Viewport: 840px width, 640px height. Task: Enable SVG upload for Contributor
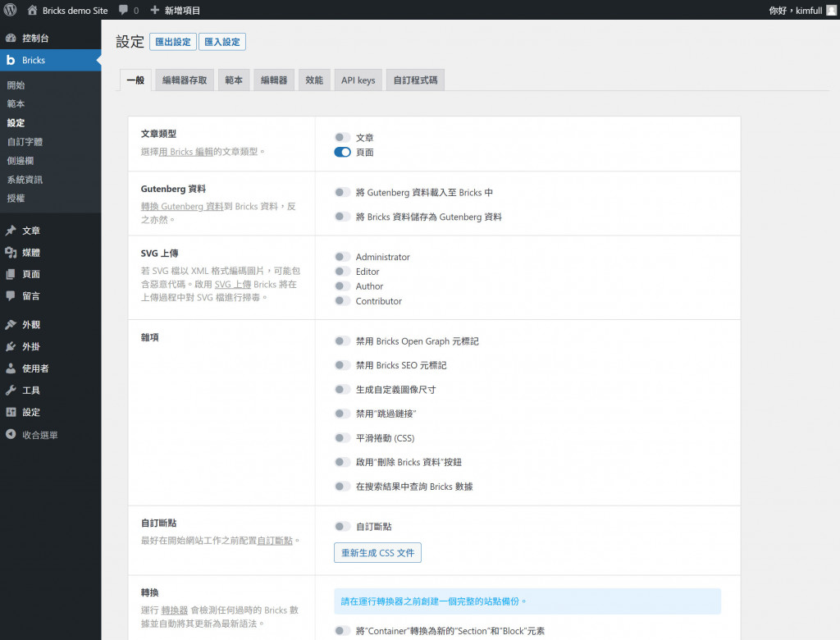[x=342, y=300]
